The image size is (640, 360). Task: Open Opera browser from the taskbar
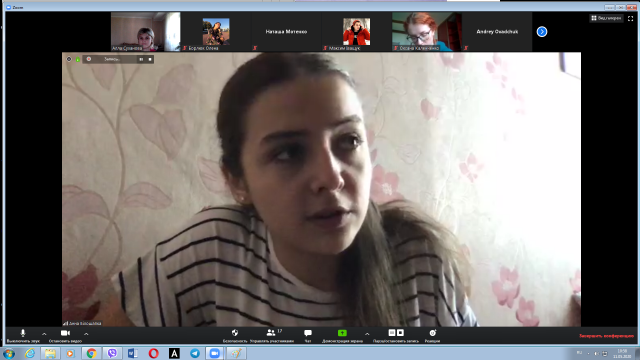pos(153,353)
